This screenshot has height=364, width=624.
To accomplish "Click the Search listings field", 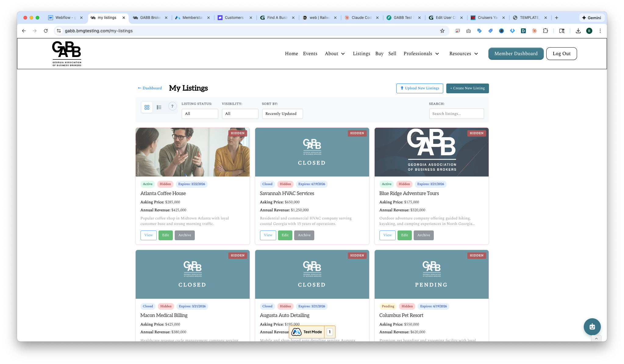I will [456, 114].
